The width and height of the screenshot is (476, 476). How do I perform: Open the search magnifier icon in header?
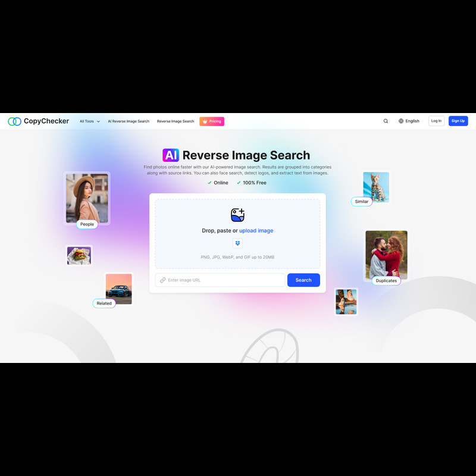[386, 121]
